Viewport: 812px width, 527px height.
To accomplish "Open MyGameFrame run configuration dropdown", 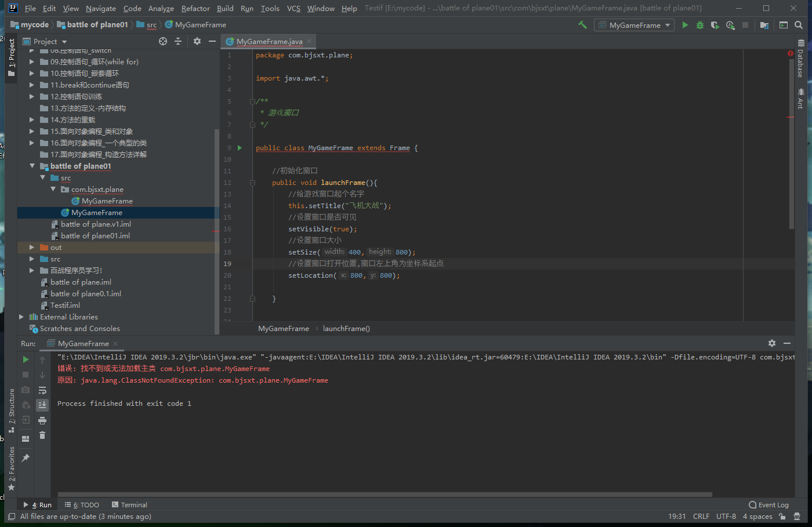I will [634, 25].
